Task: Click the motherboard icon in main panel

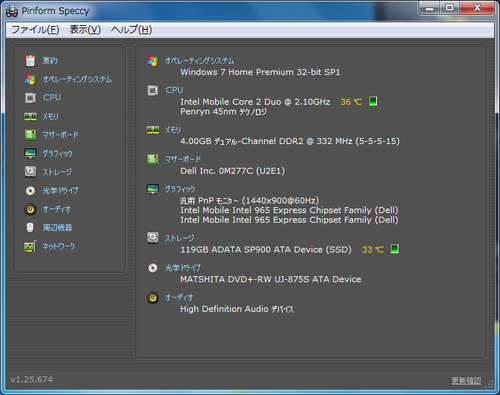Action: (153, 159)
